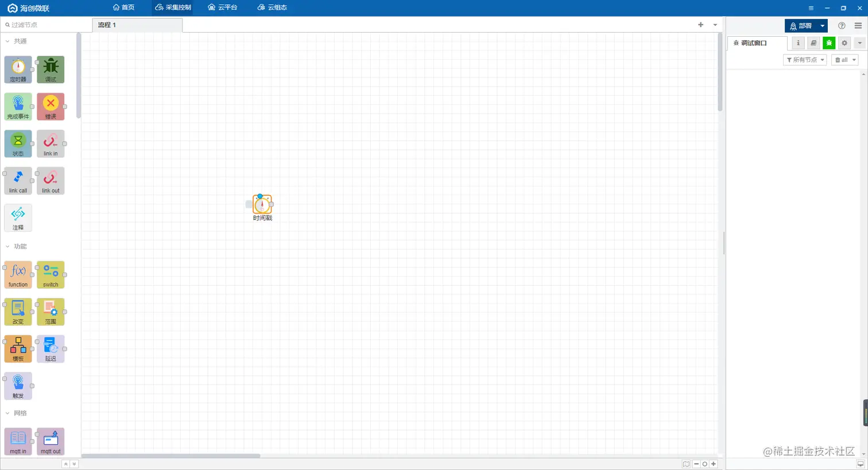Viewport: 868px width, 470px height.
Task: Open the 云组态 menu
Action: [272, 7]
